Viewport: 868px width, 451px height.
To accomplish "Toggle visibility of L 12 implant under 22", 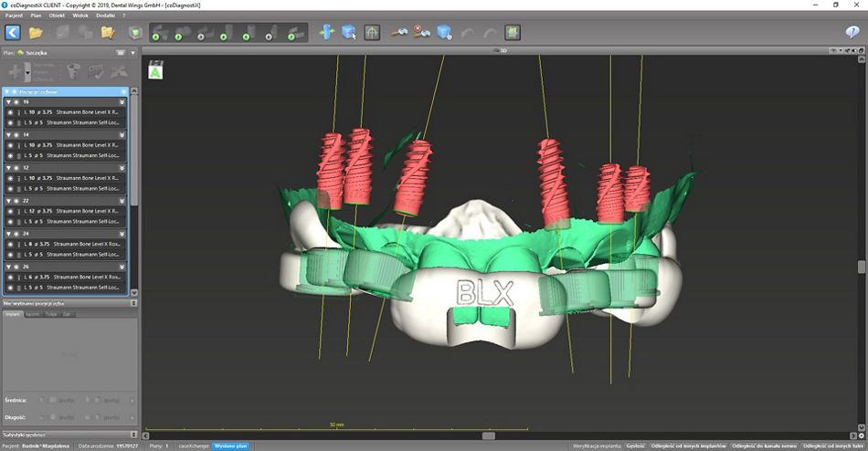I will coord(11,211).
